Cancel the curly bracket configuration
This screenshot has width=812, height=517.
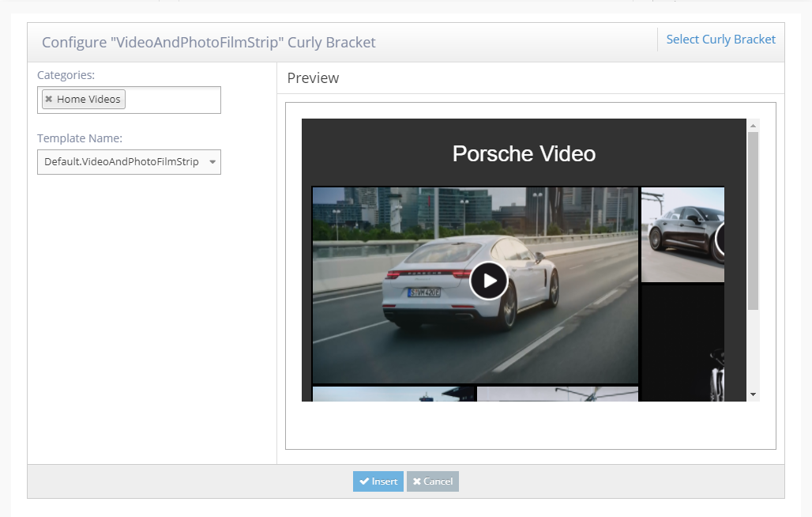click(432, 481)
